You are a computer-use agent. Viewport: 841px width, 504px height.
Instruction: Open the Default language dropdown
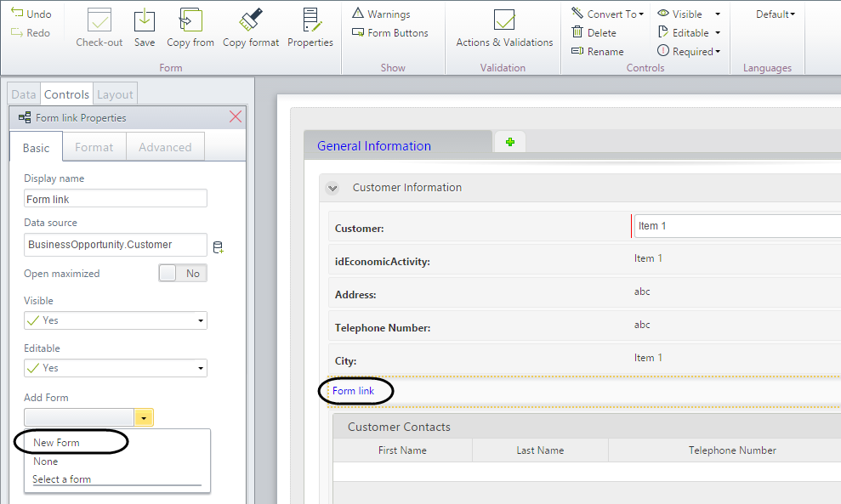[x=775, y=14]
